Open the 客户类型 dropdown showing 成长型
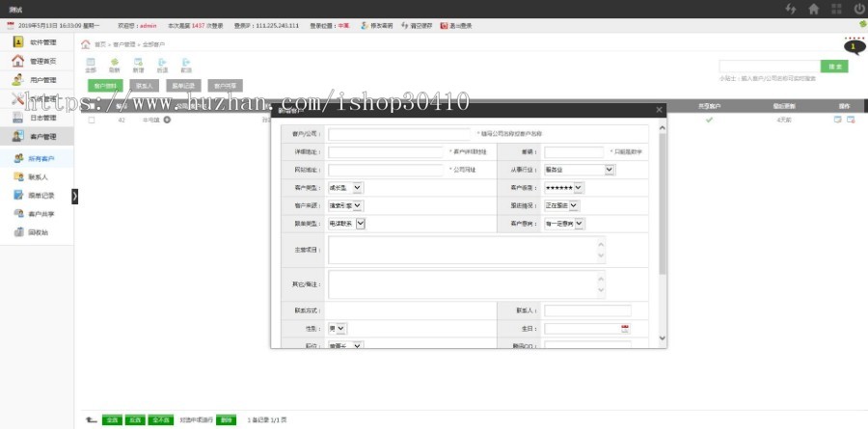This screenshot has height=429, width=868. tap(345, 188)
